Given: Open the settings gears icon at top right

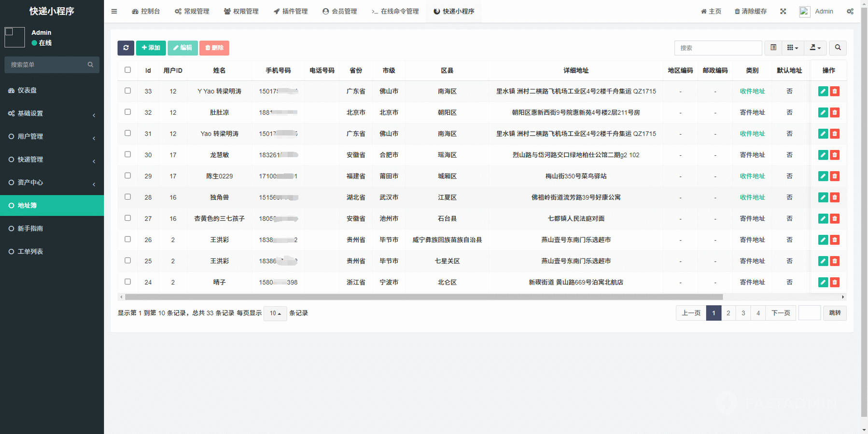Looking at the screenshot, I should pos(850,11).
